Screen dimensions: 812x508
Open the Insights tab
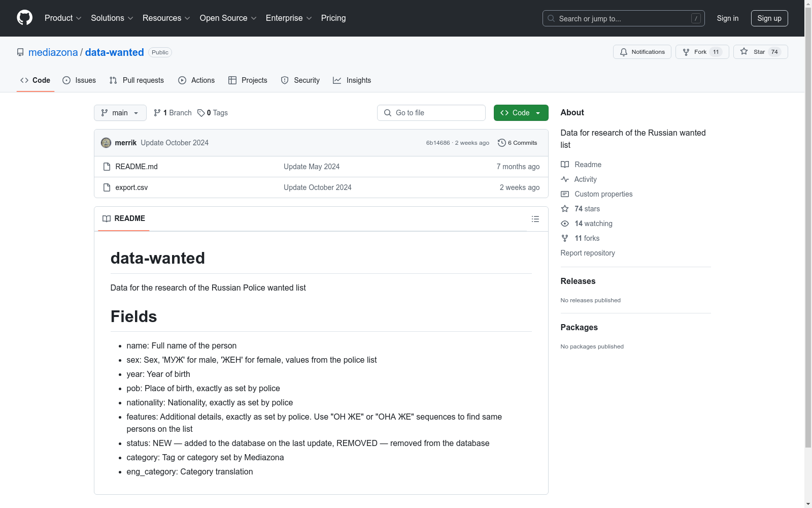point(352,80)
